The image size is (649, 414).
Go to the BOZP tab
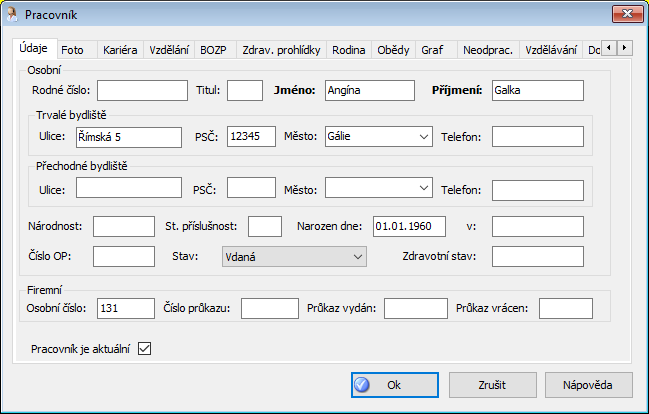coord(213,49)
